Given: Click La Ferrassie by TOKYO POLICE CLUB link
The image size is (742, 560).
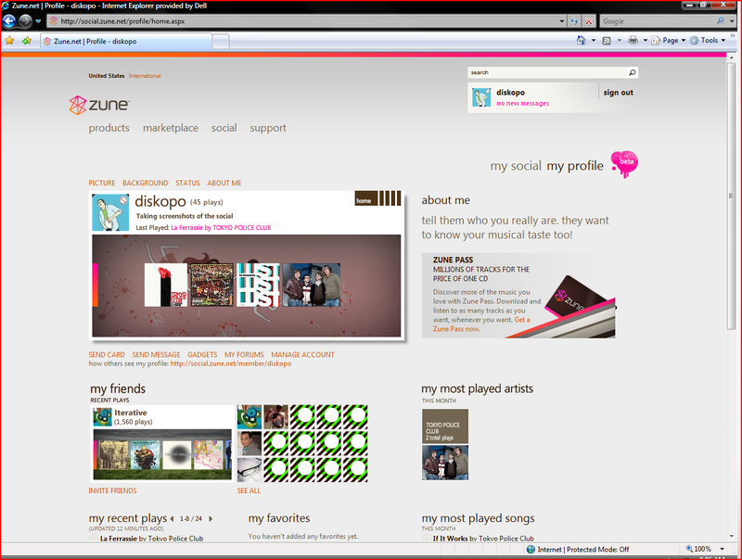Looking at the screenshot, I should point(221,227).
